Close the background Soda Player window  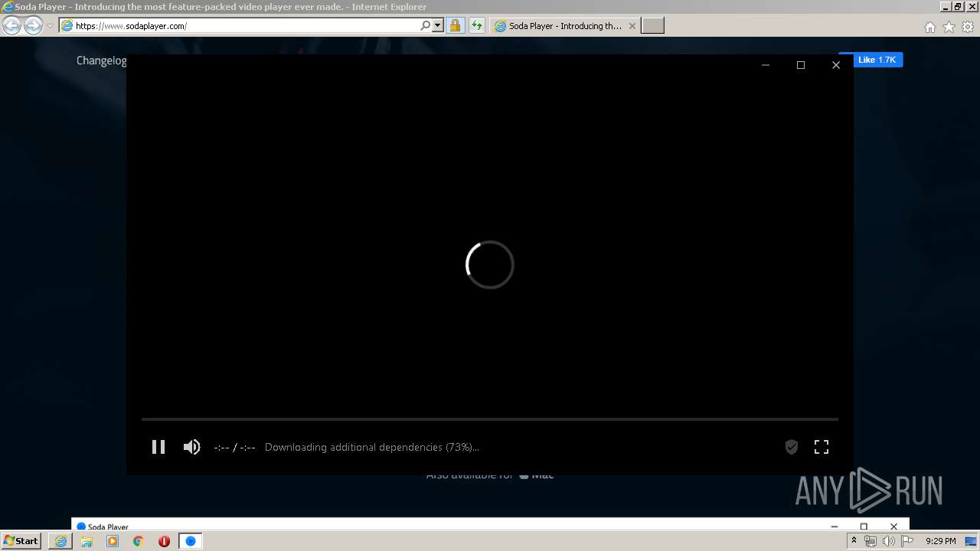point(893,527)
